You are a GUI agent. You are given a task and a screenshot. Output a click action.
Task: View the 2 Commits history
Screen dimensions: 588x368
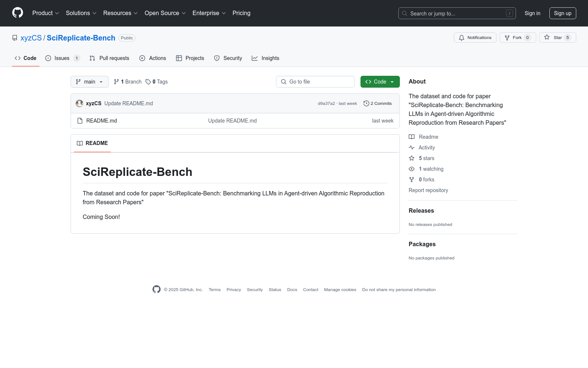click(377, 103)
